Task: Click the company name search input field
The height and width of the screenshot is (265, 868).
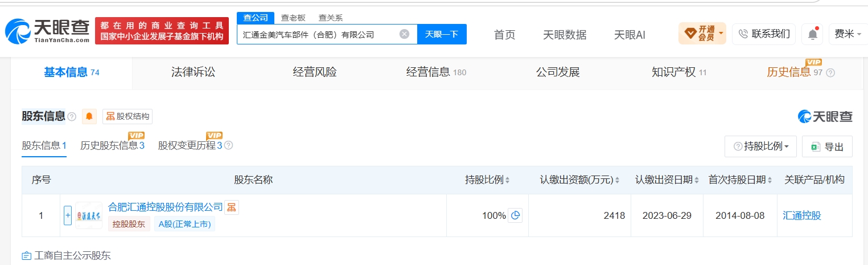Action: pos(319,34)
